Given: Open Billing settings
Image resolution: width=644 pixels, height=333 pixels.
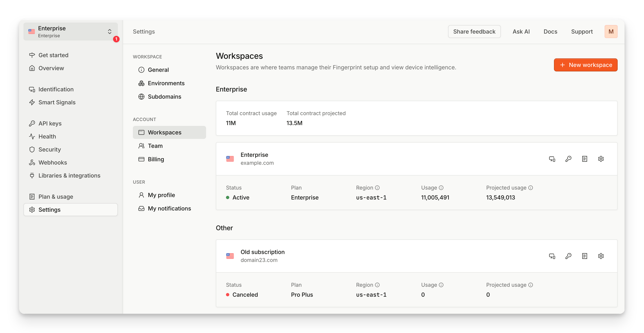Looking at the screenshot, I should tap(169, 160).
